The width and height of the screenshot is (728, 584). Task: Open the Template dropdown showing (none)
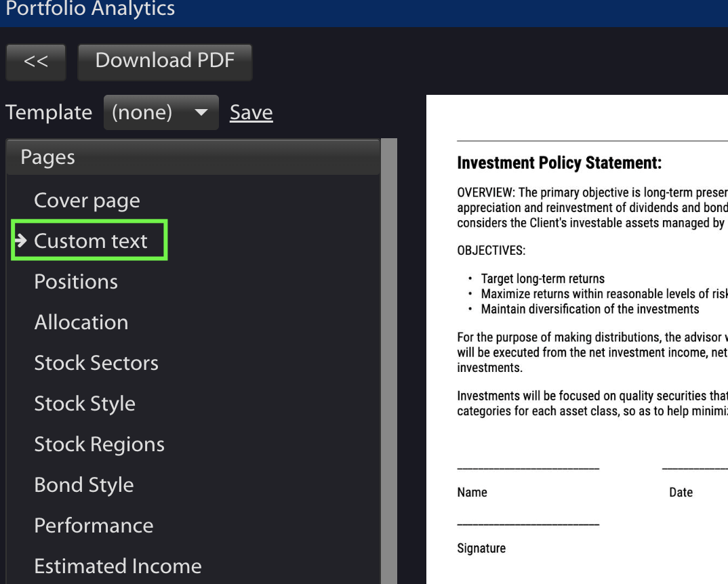(x=161, y=112)
